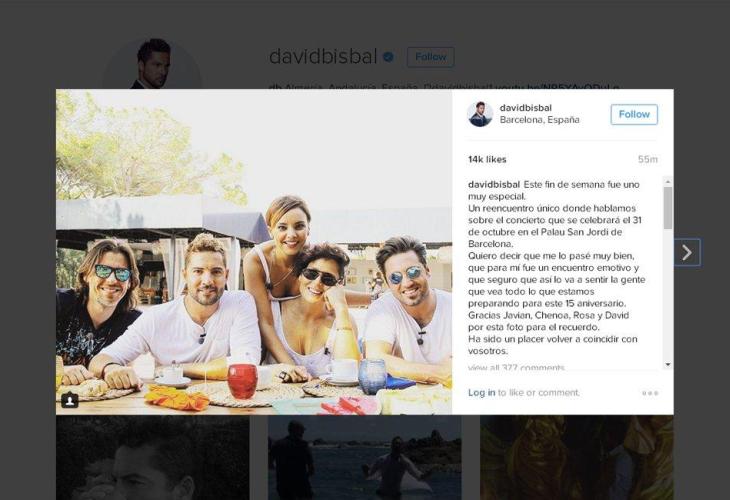The width and height of the screenshot is (730, 500).
Task: Click the 14k likes count
Action: 487,159
